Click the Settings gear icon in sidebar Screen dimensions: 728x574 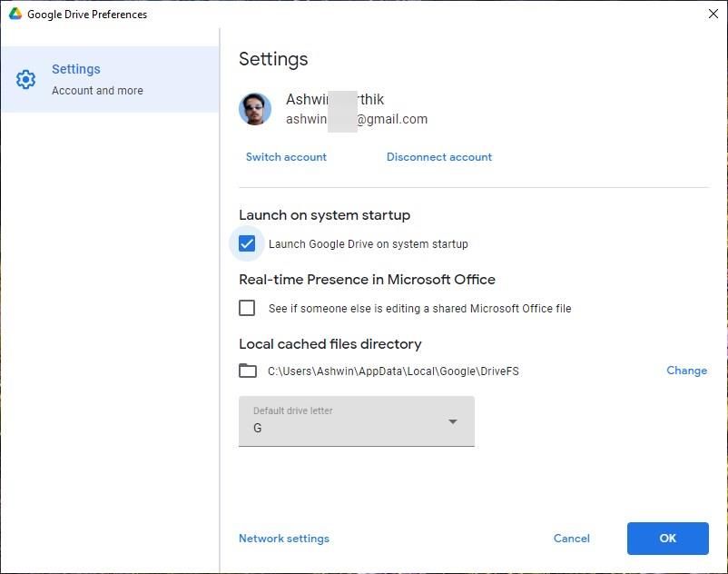tap(25, 79)
